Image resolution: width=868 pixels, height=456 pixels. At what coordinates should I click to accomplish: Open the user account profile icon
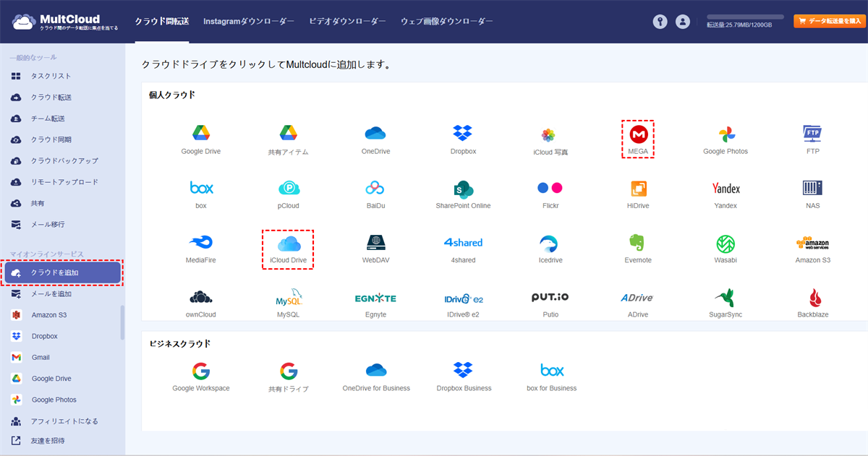tap(682, 22)
